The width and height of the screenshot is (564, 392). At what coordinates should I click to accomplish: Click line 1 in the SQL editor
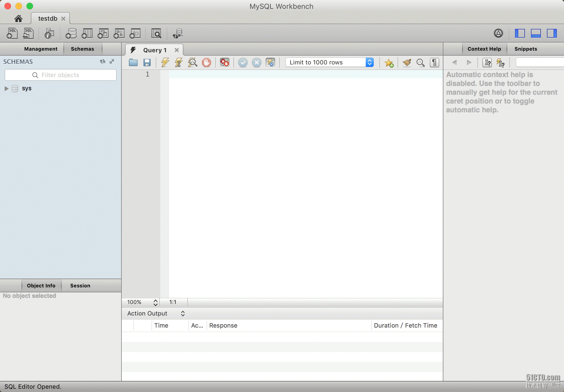pyautogui.click(x=306, y=74)
